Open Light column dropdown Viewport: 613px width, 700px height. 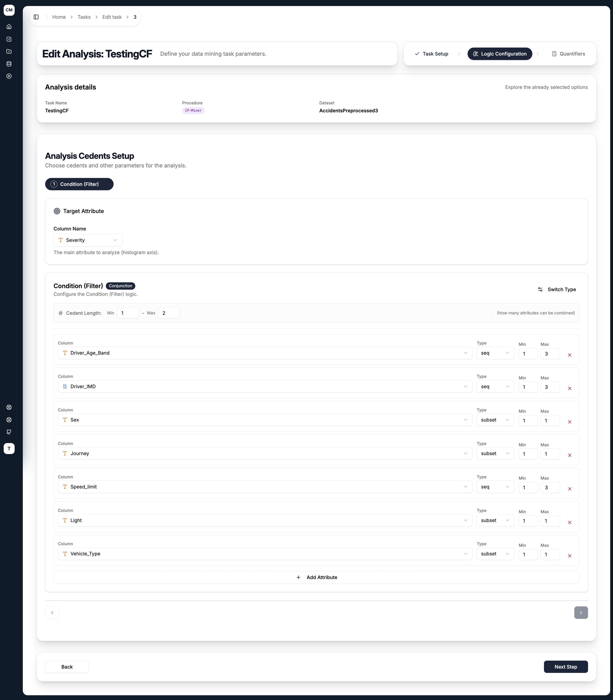(265, 520)
